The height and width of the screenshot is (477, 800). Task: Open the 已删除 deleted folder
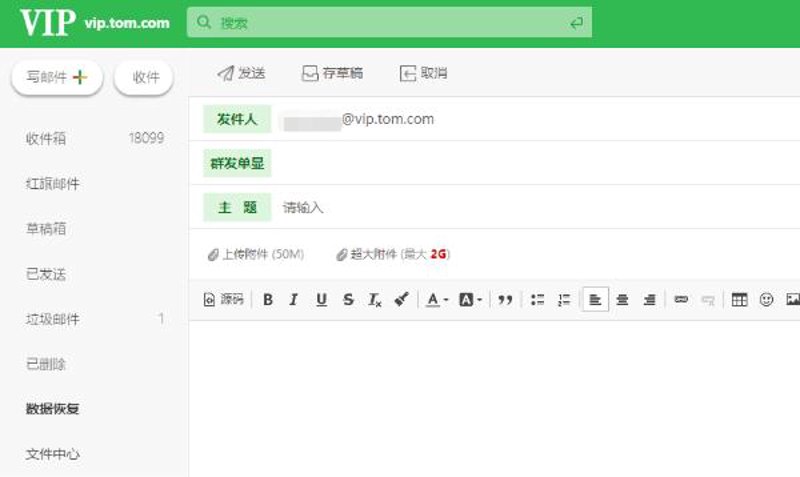(46, 364)
